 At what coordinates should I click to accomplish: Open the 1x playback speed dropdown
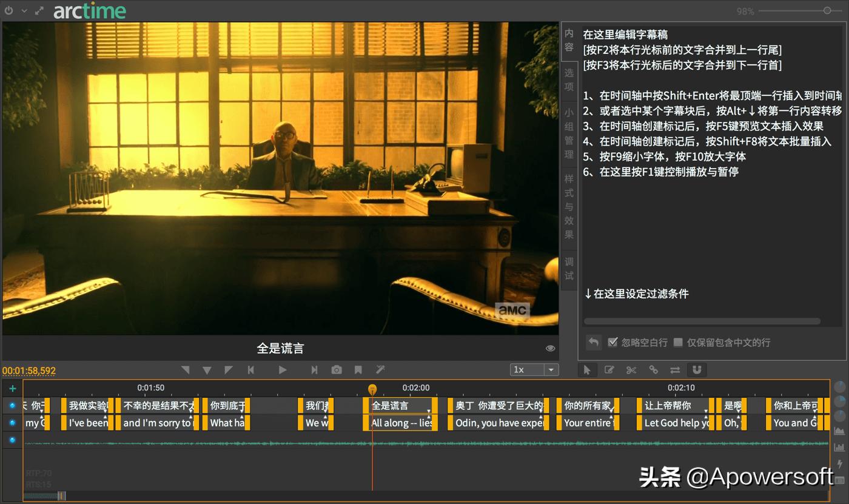coord(551,369)
